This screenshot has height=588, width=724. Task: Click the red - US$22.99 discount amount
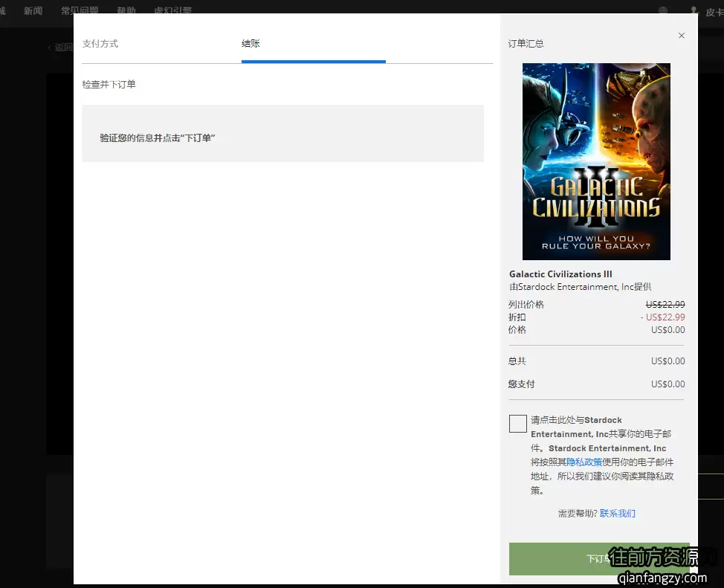point(662,317)
